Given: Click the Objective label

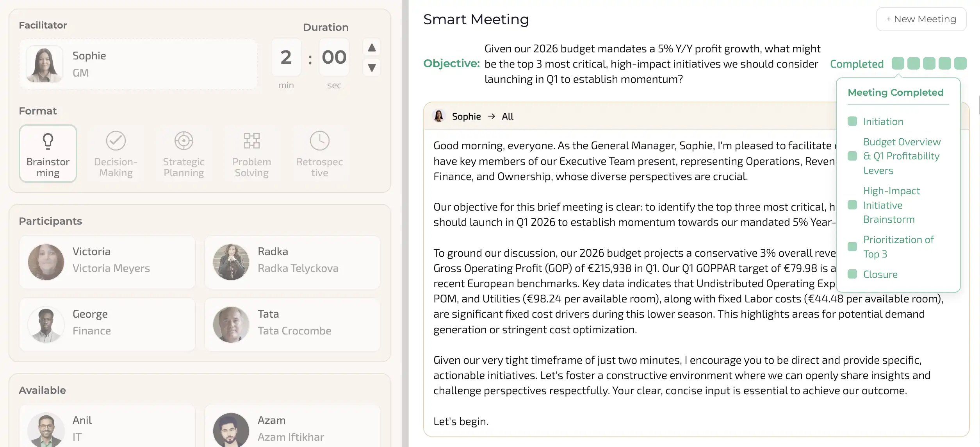Looking at the screenshot, I should pyautogui.click(x=452, y=63).
